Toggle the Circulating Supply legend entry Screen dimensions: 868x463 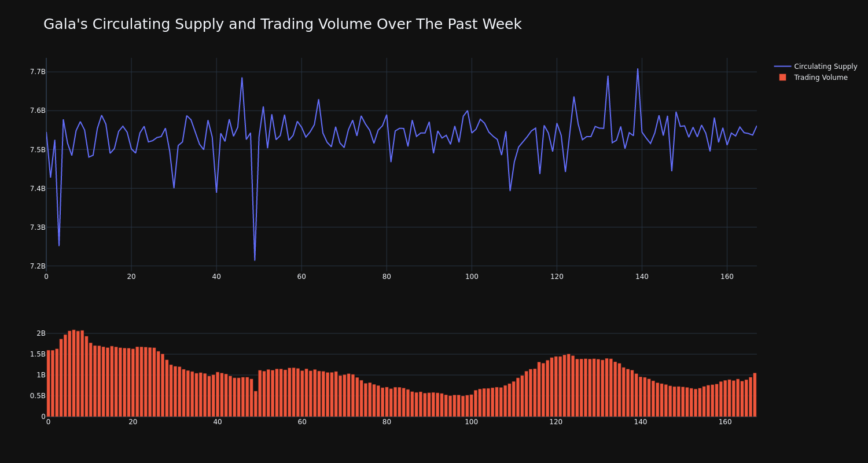[x=816, y=67]
